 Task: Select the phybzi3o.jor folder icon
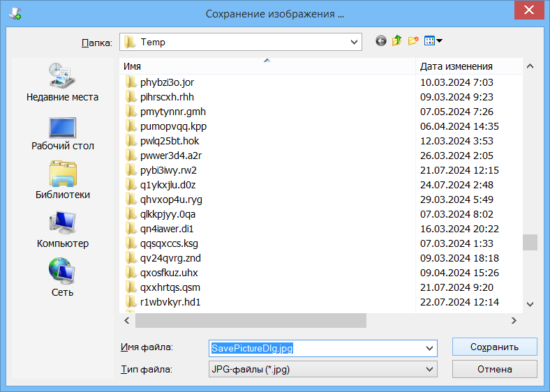(x=131, y=82)
